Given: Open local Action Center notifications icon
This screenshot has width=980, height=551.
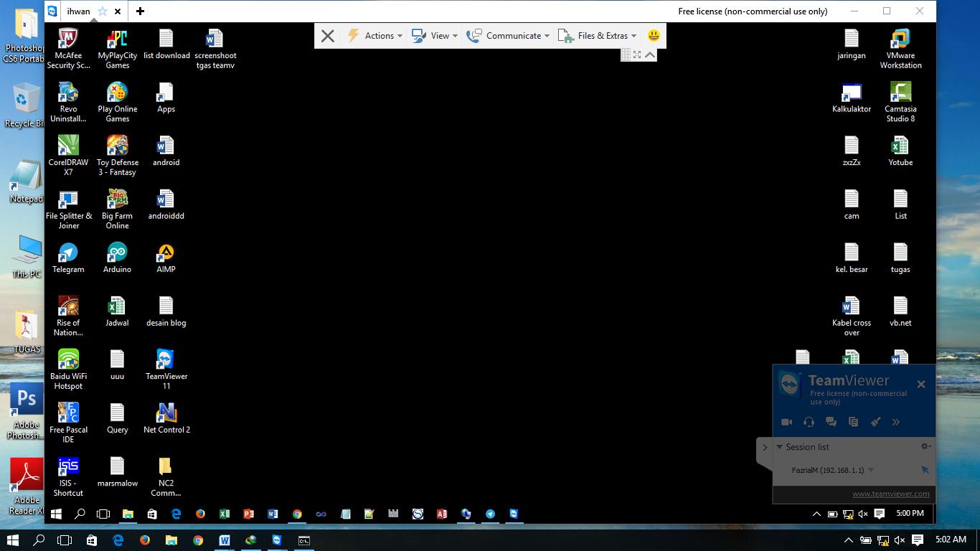Looking at the screenshot, I should [x=918, y=540].
